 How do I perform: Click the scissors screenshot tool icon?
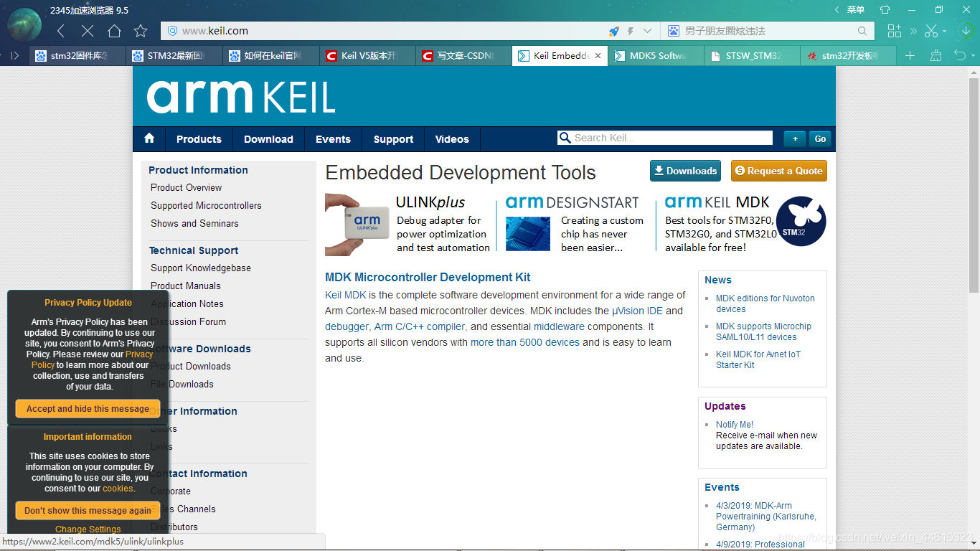pyautogui.click(x=931, y=31)
